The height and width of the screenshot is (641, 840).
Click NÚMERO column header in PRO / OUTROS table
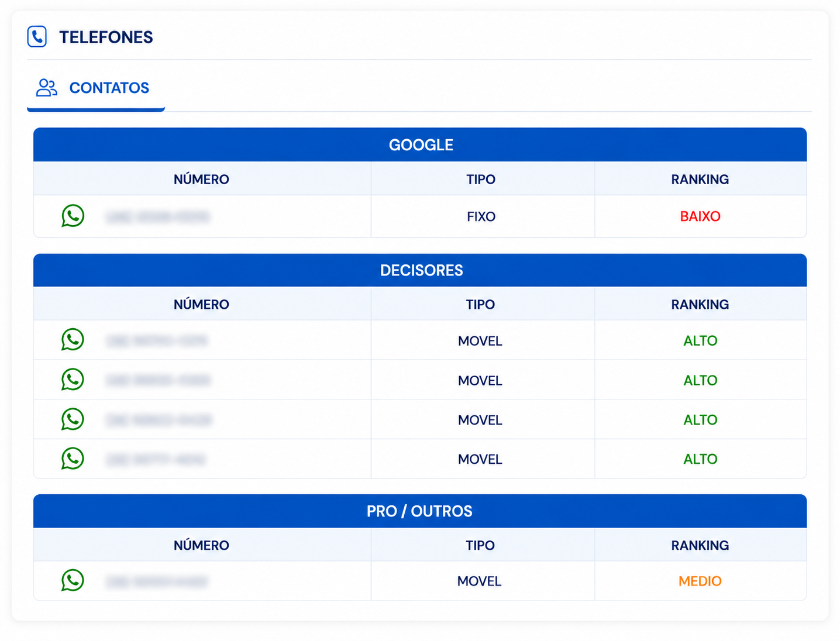coord(201,546)
